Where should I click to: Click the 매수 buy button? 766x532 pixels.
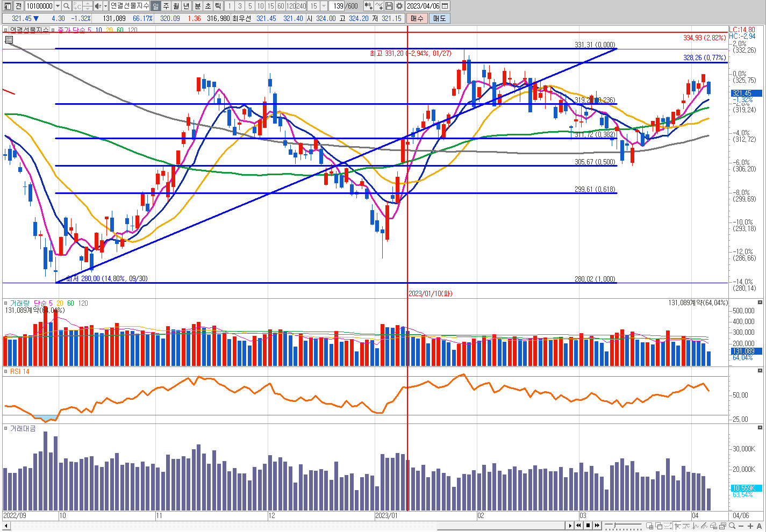[417, 18]
